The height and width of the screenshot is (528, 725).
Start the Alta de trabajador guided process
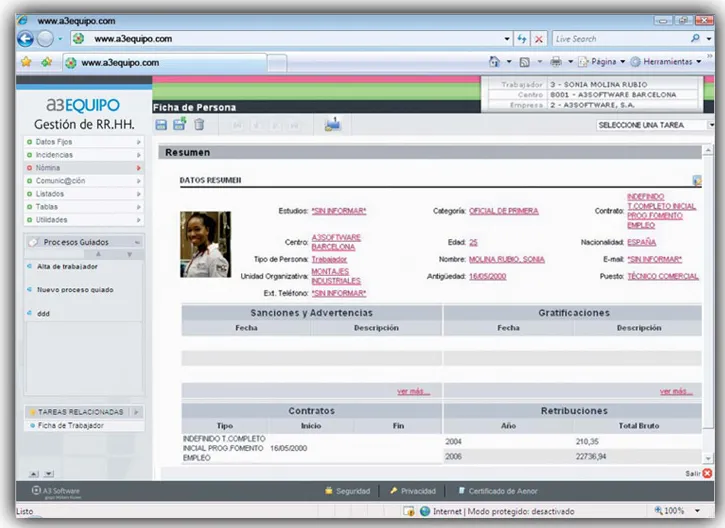click(x=68, y=266)
